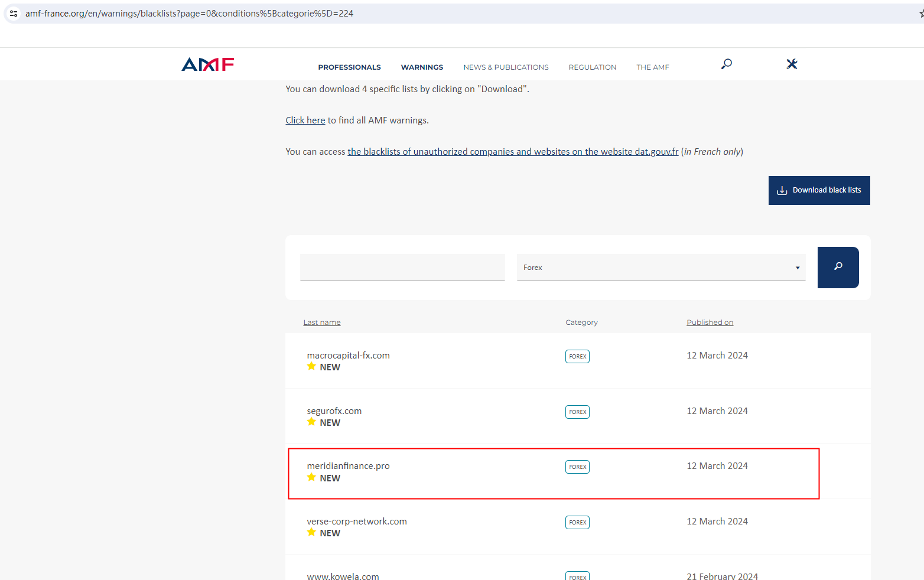The width and height of the screenshot is (924, 580).
Task: Open the dat.gouv.fr blacklists link
Action: coord(513,152)
